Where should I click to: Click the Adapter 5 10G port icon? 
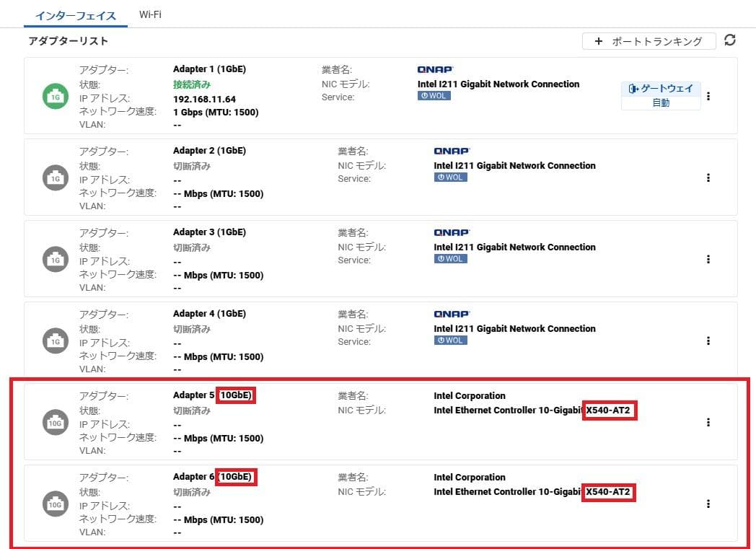point(56,423)
